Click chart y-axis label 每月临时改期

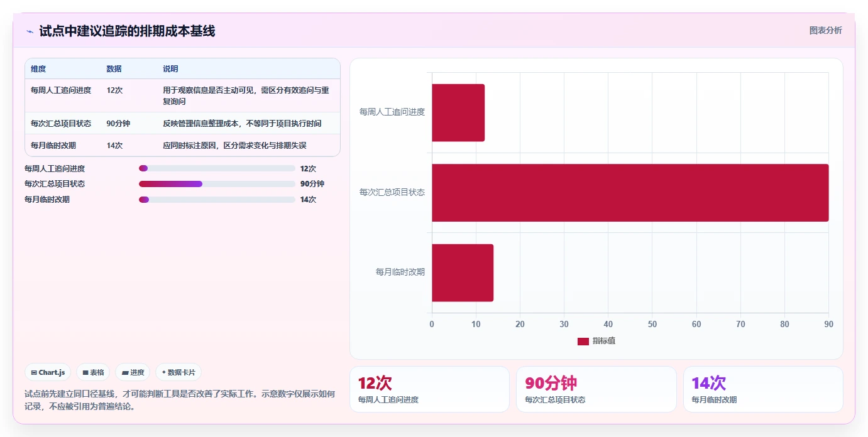[400, 272]
